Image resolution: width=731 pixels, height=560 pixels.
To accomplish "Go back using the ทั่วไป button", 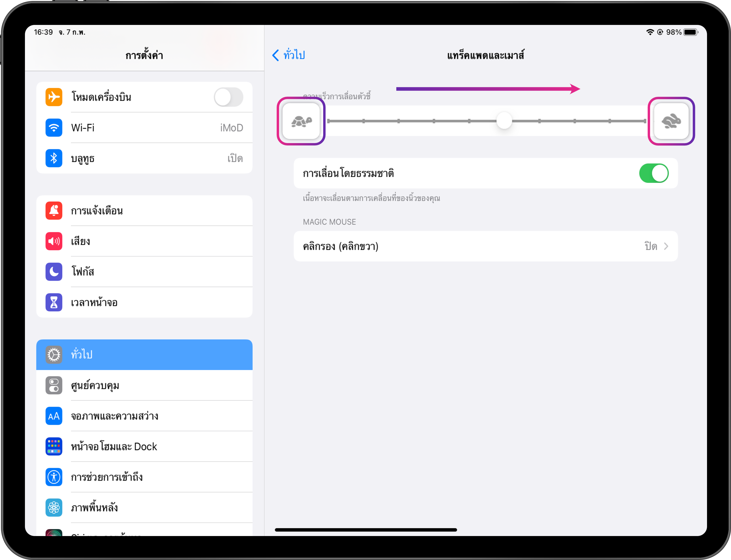I will (289, 55).
